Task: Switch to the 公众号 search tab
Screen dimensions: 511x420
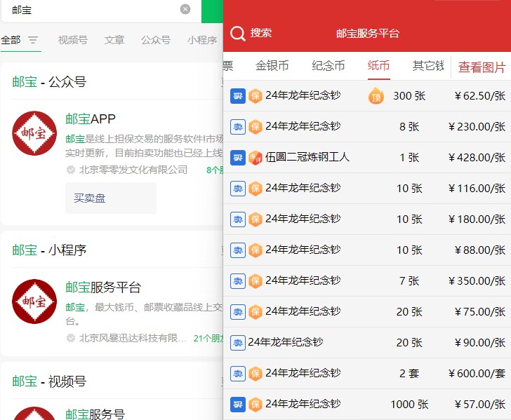Action: pos(156,40)
